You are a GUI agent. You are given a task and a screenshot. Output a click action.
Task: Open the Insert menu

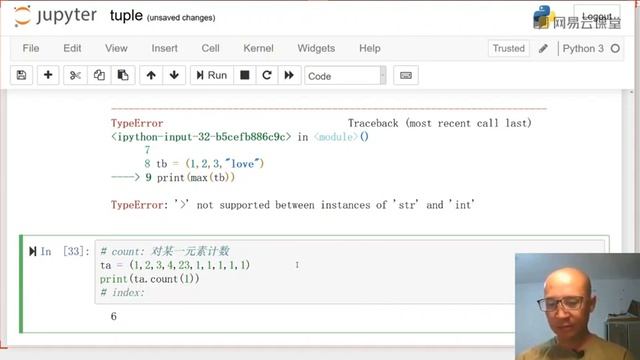click(x=164, y=48)
